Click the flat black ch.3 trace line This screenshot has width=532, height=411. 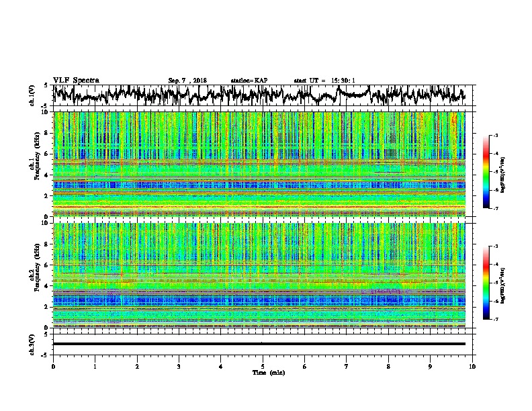(259, 344)
